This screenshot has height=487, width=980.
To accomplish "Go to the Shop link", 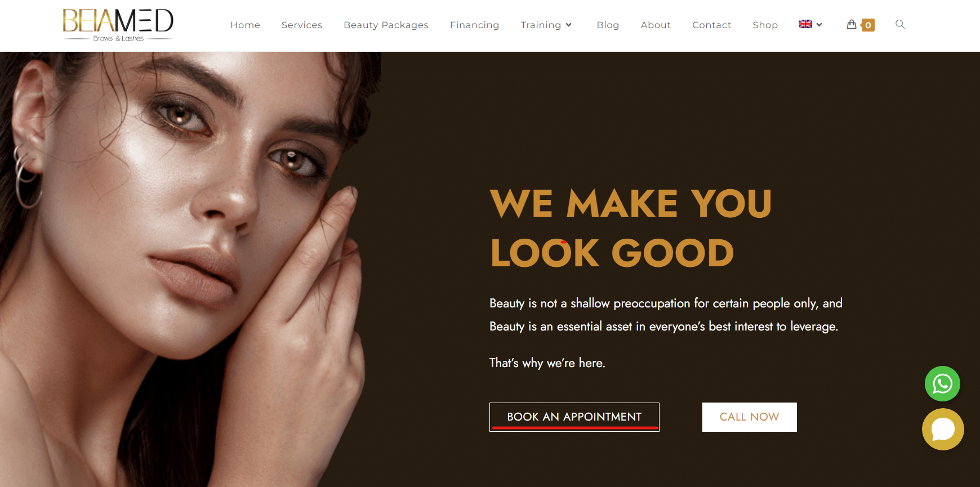I will tap(765, 25).
